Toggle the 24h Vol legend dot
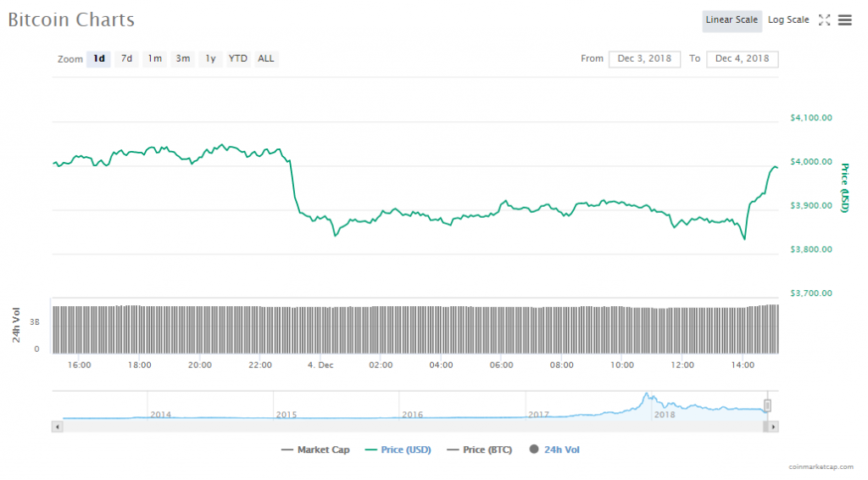The image size is (868, 480). point(534,449)
